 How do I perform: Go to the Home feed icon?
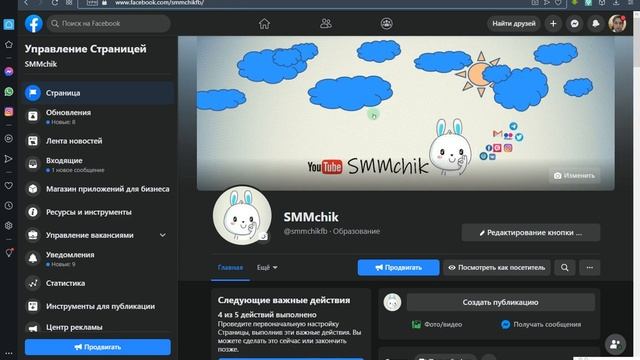click(x=264, y=24)
